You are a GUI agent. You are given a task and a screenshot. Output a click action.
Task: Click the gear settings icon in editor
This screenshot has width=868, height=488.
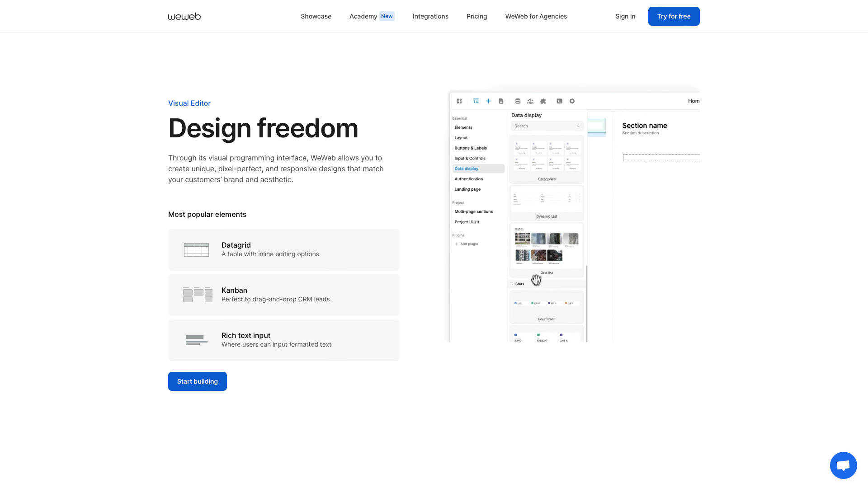572,101
